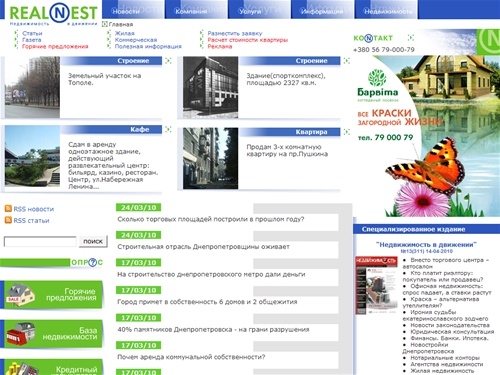Viewport: 500px width, 375px height.
Task: Open Расчет стоимости квартиры link
Action: coord(247,40)
